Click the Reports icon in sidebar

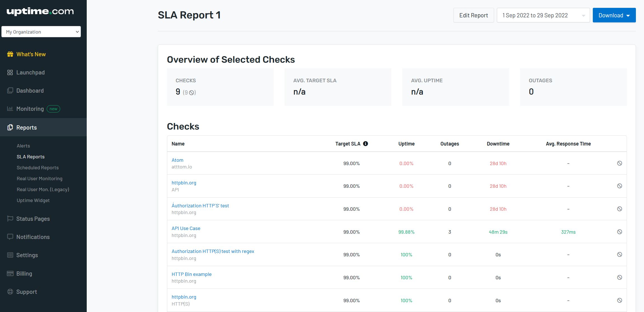click(10, 127)
